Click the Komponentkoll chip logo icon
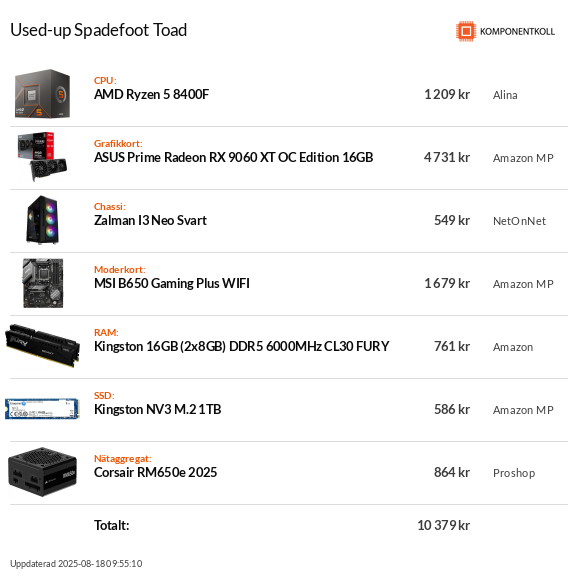 click(466, 31)
